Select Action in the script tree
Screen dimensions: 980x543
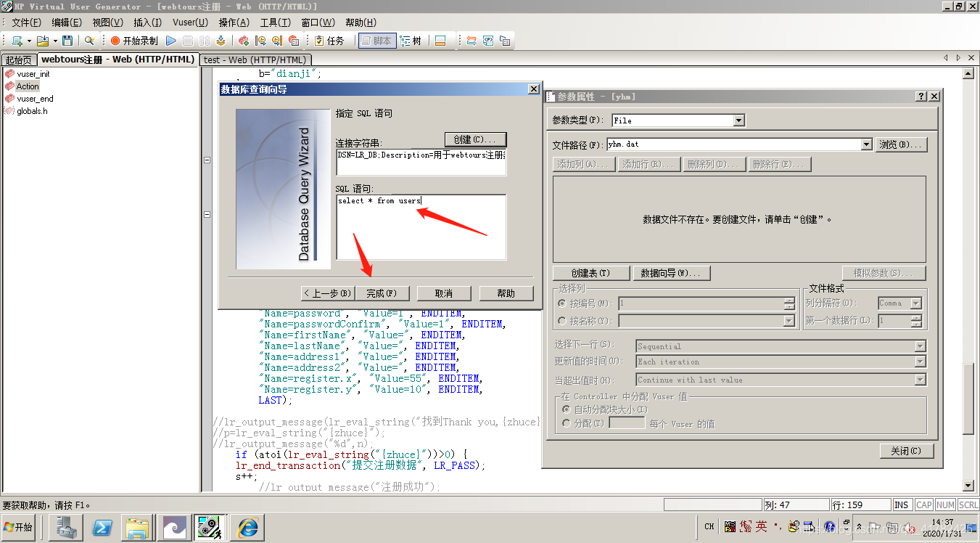pos(28,86)
